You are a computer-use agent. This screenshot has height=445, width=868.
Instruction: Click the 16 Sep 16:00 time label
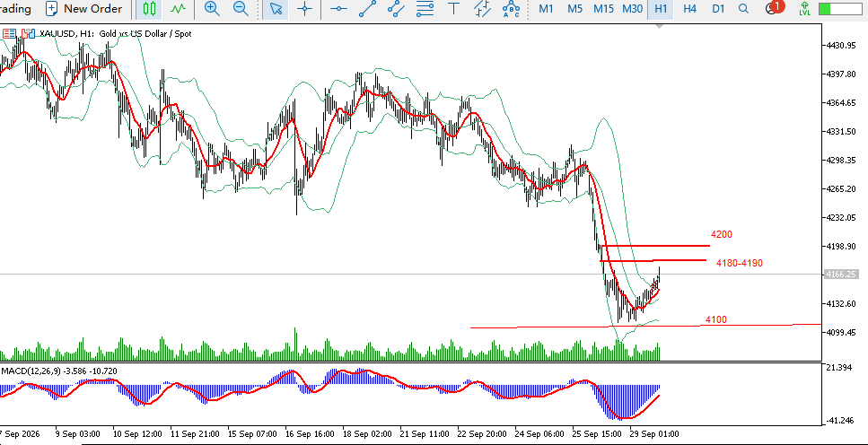point(309,433)
